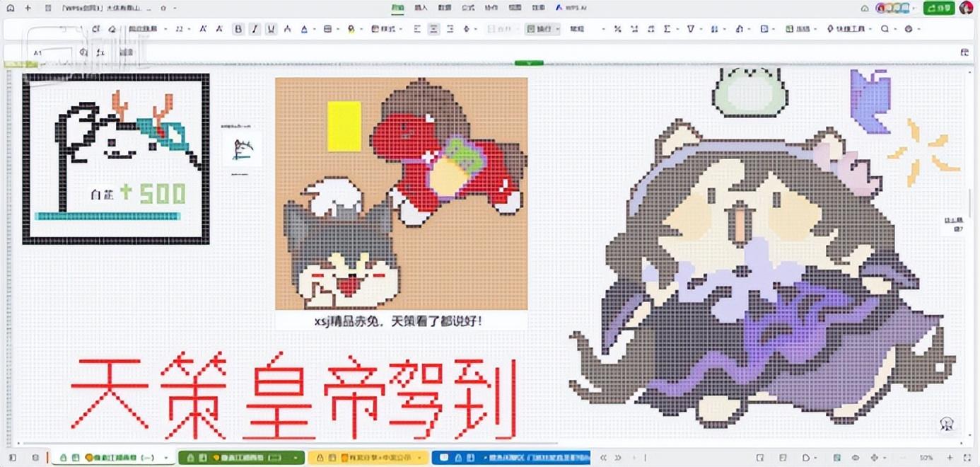Click the AutoSum sigma icon

[x=667, y=29]
